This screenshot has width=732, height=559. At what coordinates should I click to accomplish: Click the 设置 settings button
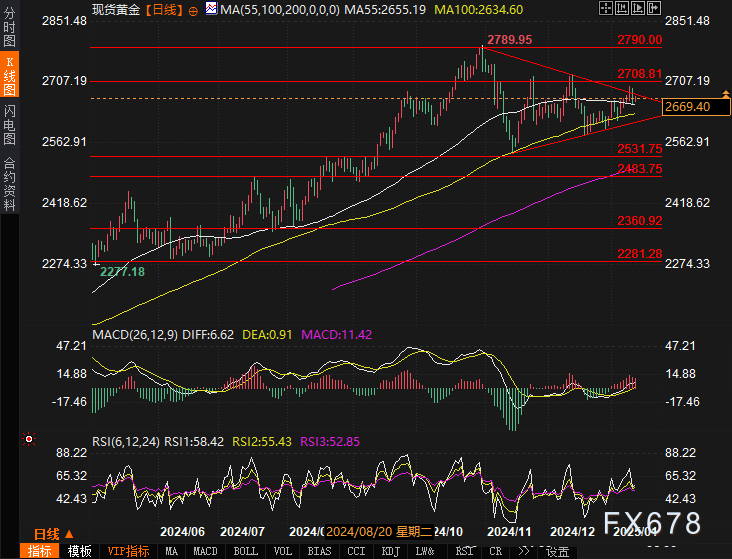coord(556,551)
